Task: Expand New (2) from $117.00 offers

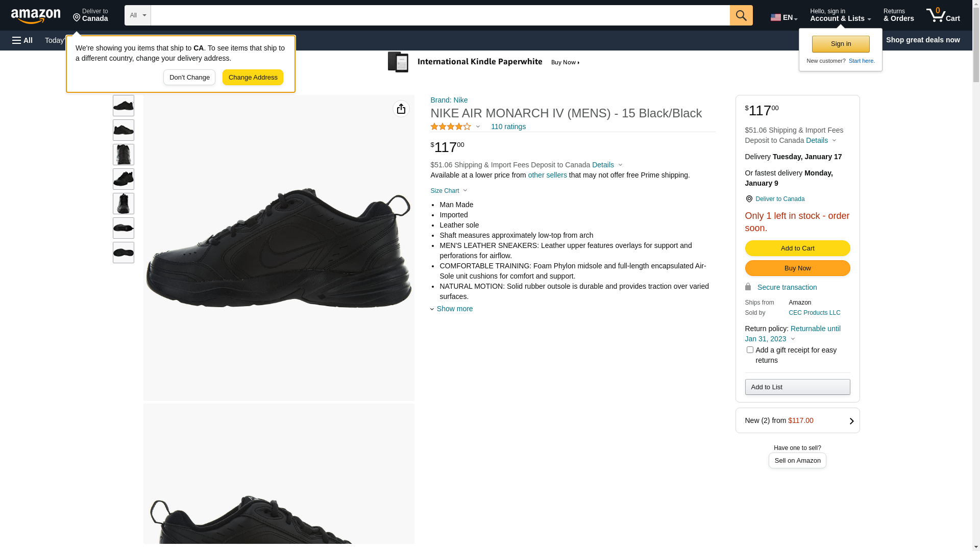Action: (797, 420)
